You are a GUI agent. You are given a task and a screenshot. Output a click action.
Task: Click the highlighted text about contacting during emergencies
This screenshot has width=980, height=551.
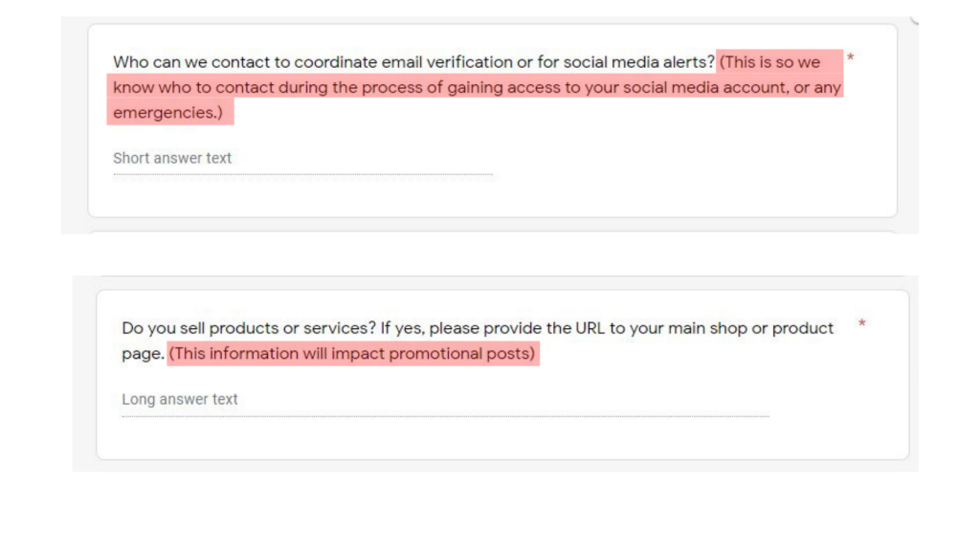(479, 87)
